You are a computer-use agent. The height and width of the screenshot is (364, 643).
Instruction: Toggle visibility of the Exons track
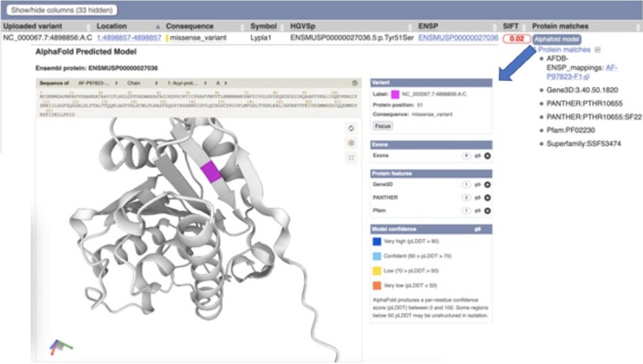click(488, 156)
